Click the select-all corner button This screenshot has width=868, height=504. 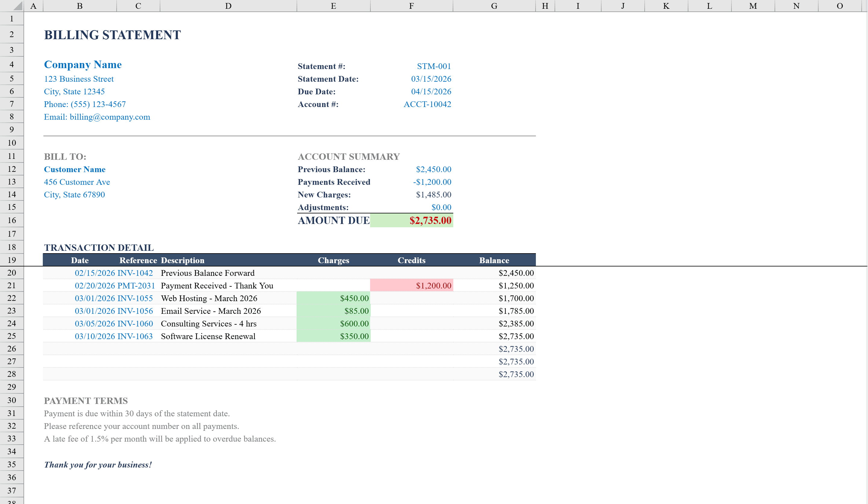(x=11, y=5)
